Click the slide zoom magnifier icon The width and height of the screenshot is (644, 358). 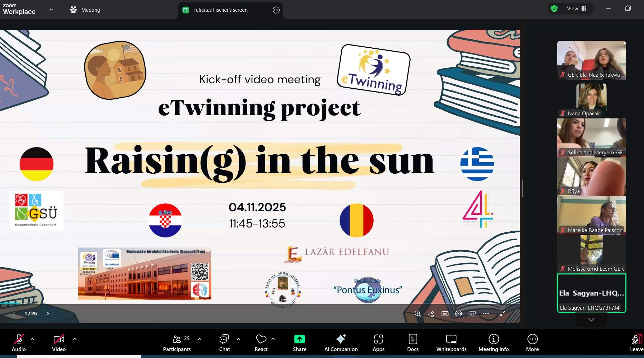[417, 313]
